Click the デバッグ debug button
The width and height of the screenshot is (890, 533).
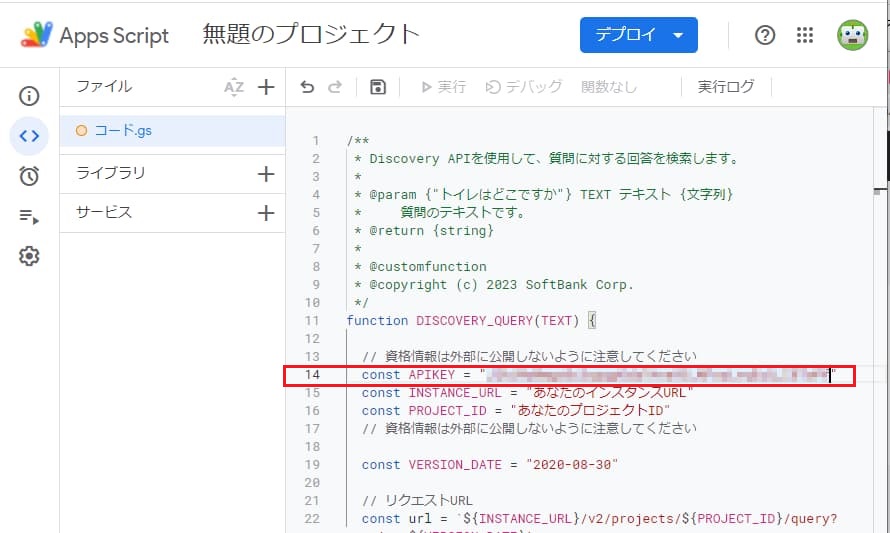point(524,87)
